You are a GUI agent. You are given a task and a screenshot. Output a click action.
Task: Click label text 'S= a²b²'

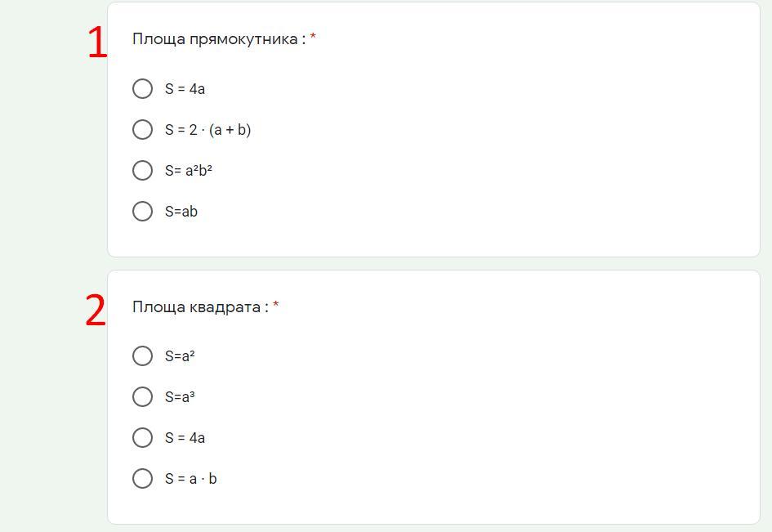pos(189,171)
